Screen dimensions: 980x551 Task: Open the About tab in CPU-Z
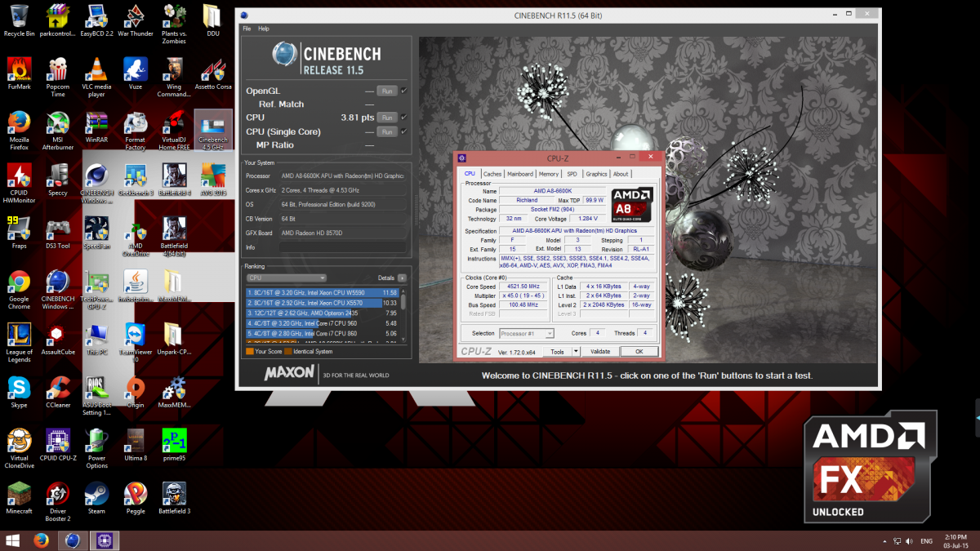621,174
